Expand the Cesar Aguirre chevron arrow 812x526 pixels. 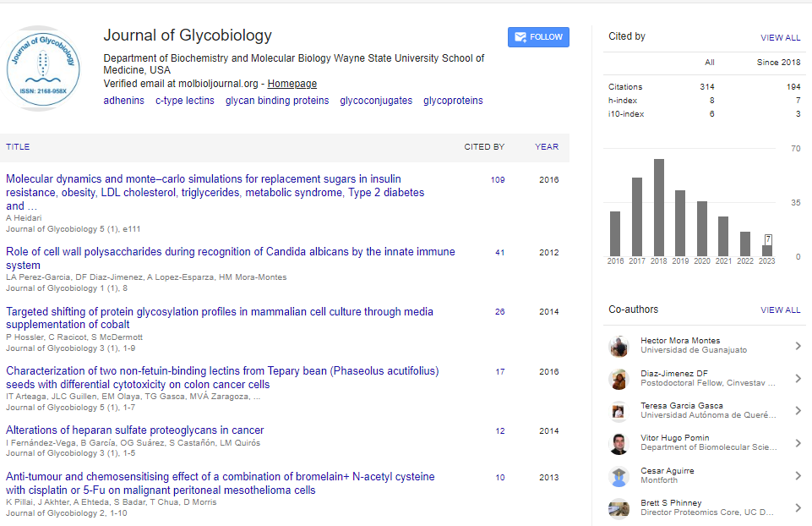[x=798, y=475]
